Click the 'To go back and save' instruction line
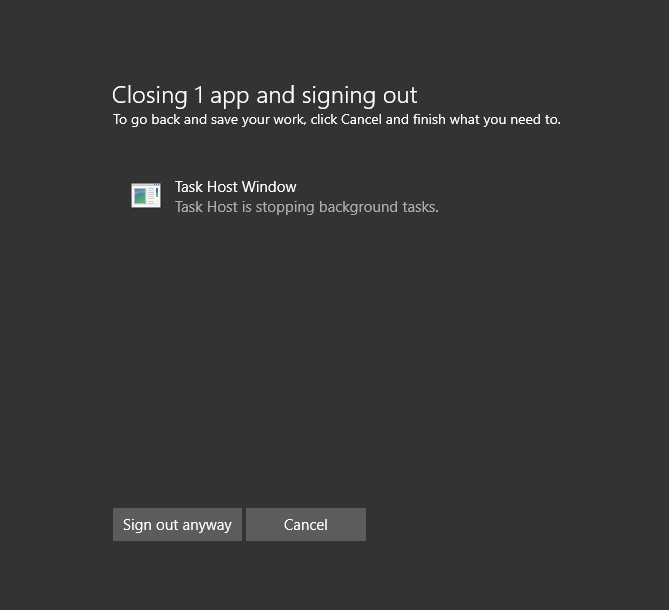 pyautogui.click(x=337, y=119)
